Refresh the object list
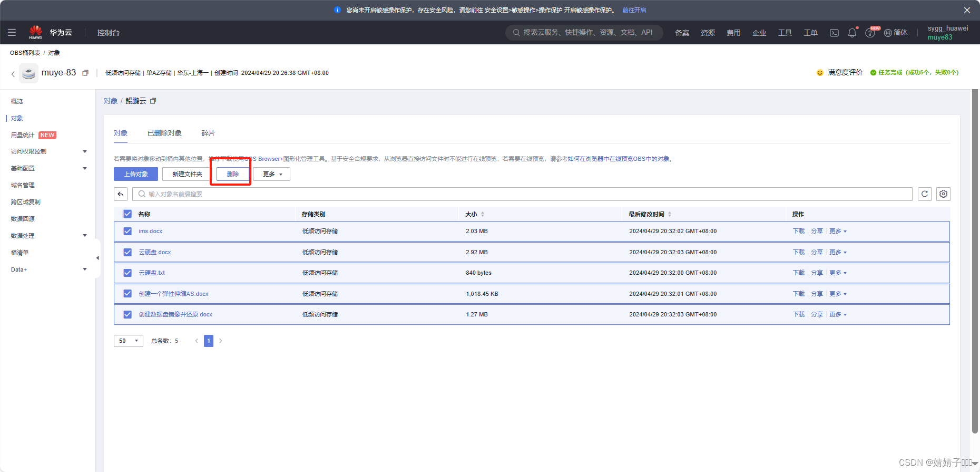The width and height of the screenshot is (980, 472). coord(925,194)
